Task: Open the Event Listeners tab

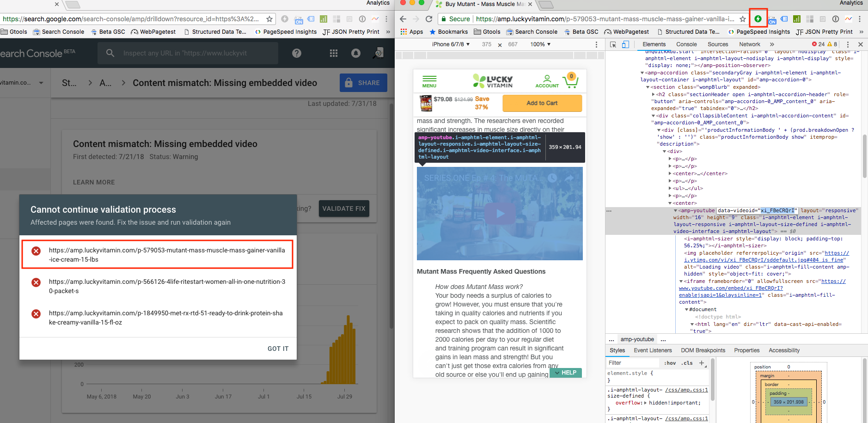Action: click(653, 350)
